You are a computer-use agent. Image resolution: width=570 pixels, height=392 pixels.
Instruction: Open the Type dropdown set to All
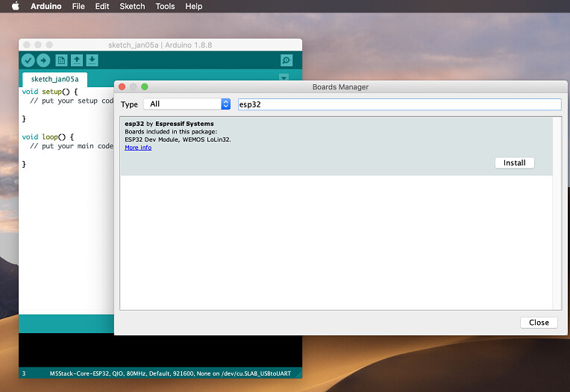[187, 104]
